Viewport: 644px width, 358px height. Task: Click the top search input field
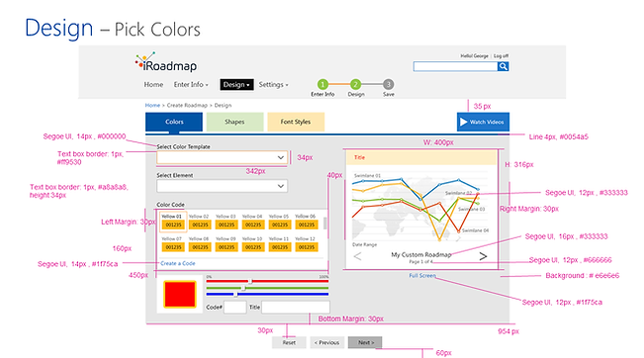tap(455, 66)
